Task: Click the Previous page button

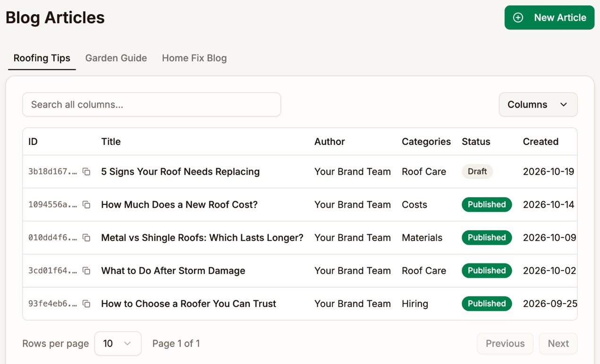Action: (x=505, y=343)
